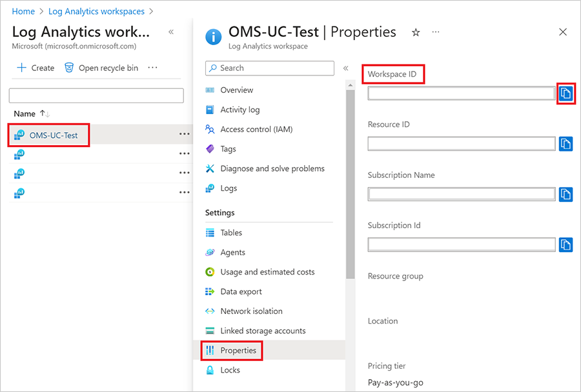Open the Data export item
The height and width of the screenshot is (392, 581).
[x=241, y=291]
